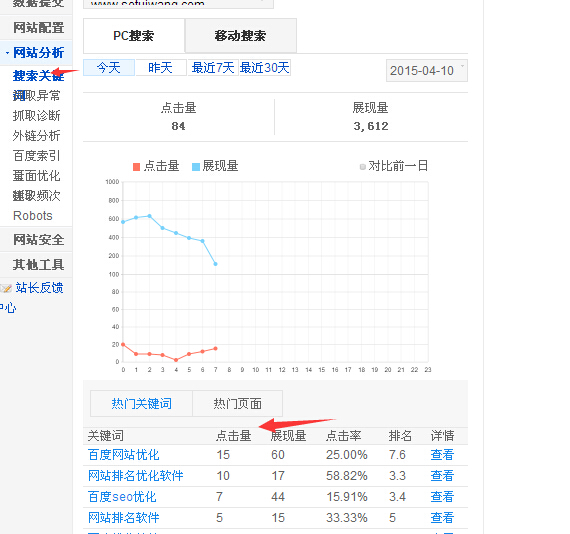Click the 15.91% click-rate cell
The image size is (570, 534).
point(347,497)
